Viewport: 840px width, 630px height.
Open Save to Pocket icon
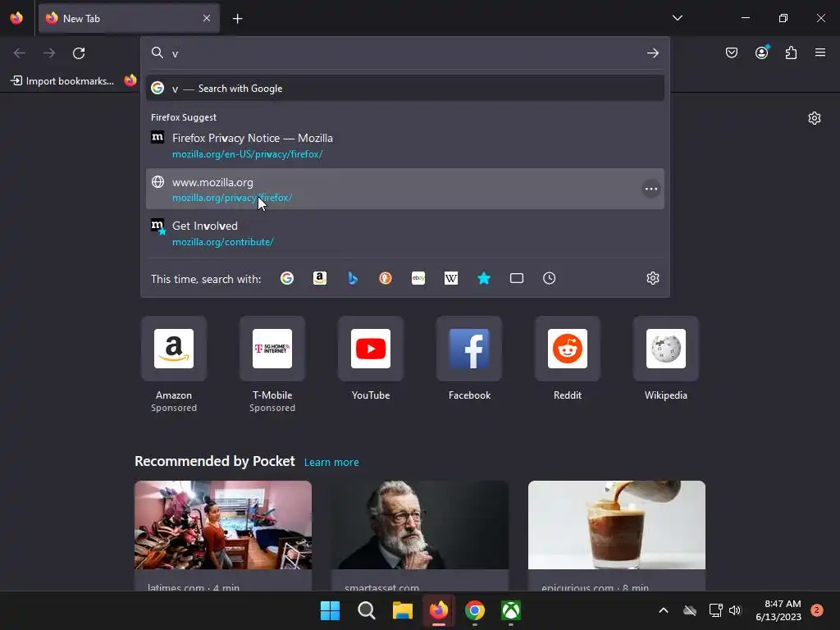tap(731, 52)
